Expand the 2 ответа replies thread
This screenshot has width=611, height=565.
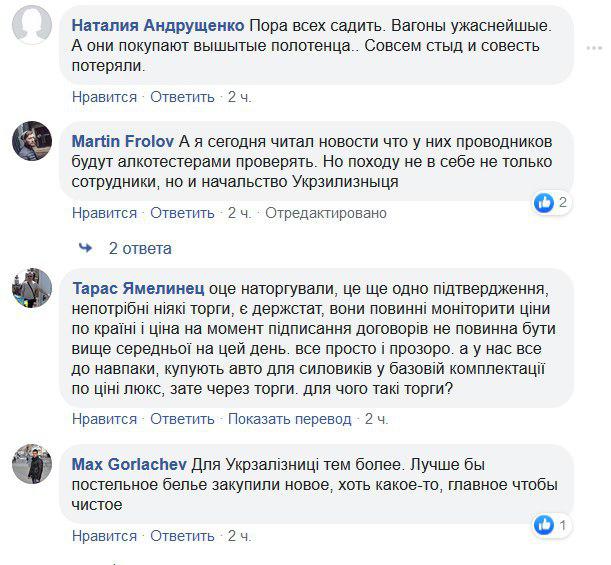140,248
